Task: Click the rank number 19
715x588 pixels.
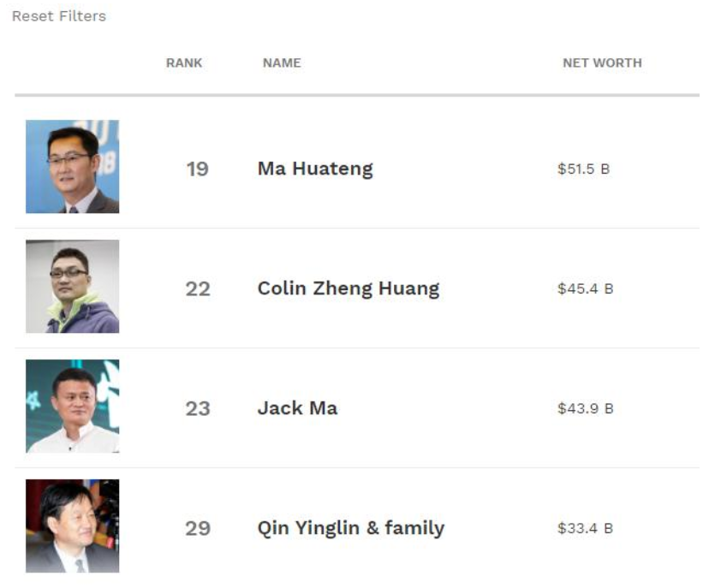Action: tap(197, 169)
